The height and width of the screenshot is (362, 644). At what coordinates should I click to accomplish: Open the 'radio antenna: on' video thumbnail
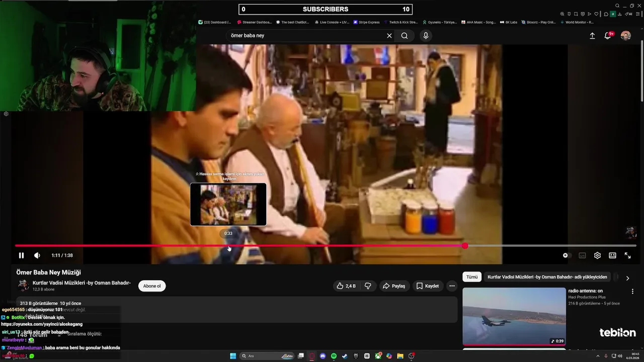(514, 316)
